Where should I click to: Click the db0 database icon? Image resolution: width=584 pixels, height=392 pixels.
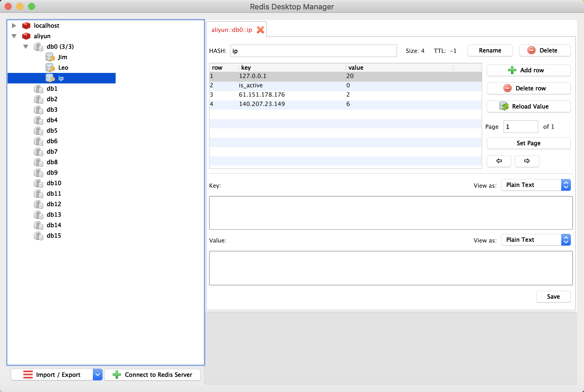39,47
